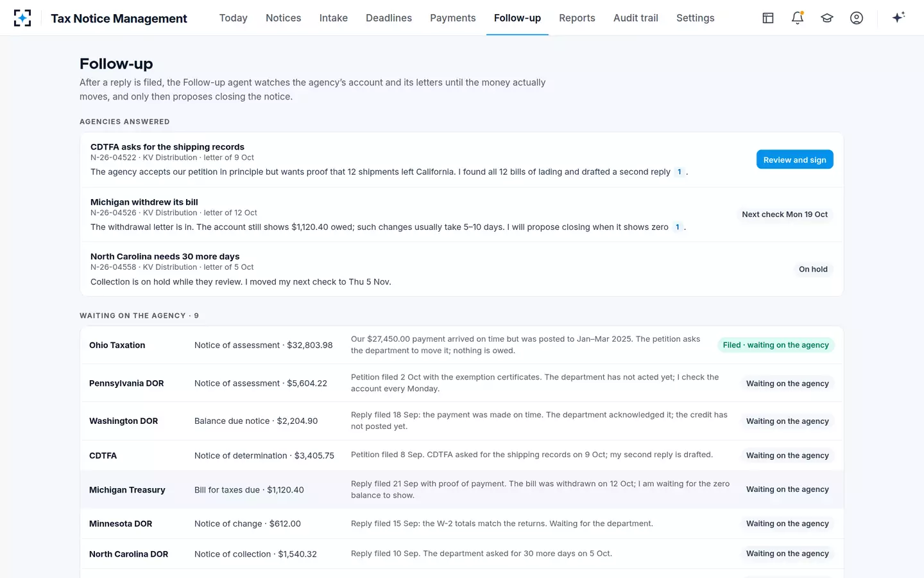Image resolution: width=924 pixels, height=578 pixels.
Task: Click 'Notice of determination · $3,405.75'
Action: [x=264, y=456]
